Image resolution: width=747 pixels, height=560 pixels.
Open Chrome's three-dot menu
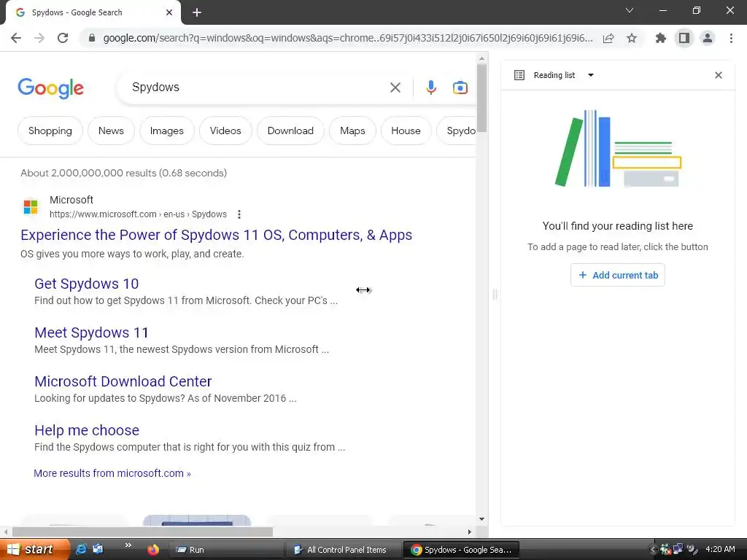pyautogui.click(x=731, y=38)
